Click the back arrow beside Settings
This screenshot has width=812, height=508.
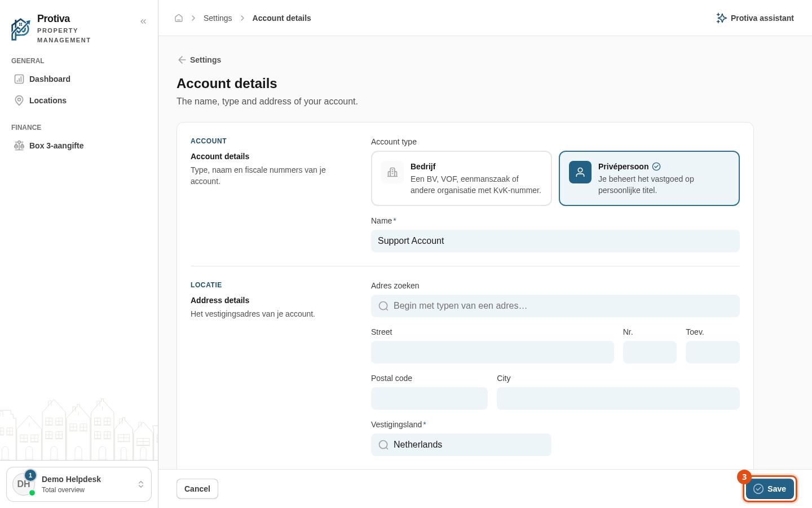(x=182, y=60)
